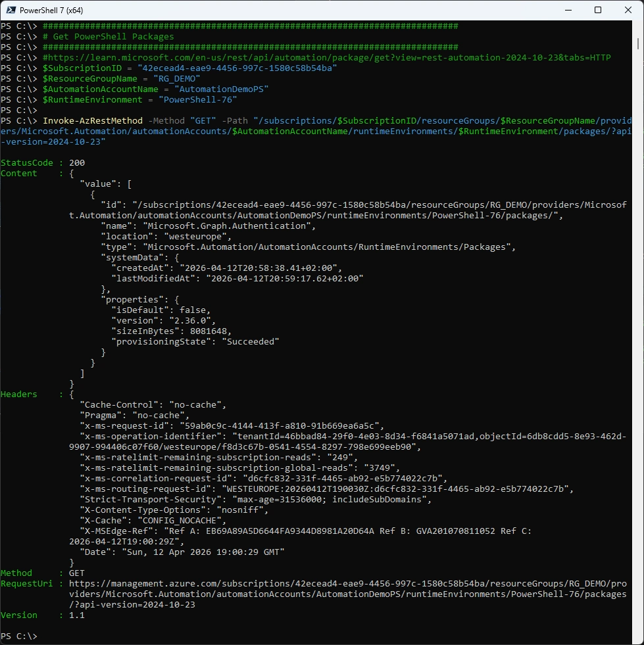
Task: Maximize the PowerShell 7 window
Action: click(598, 11)
